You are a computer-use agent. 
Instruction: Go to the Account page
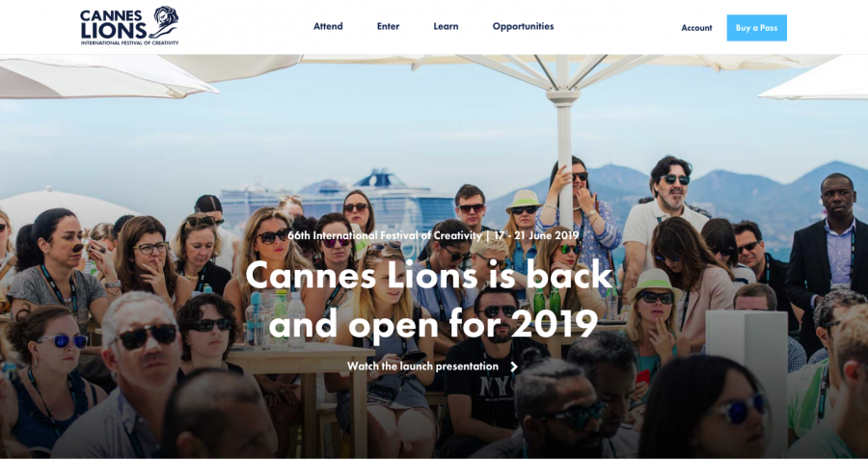point(696,28)
